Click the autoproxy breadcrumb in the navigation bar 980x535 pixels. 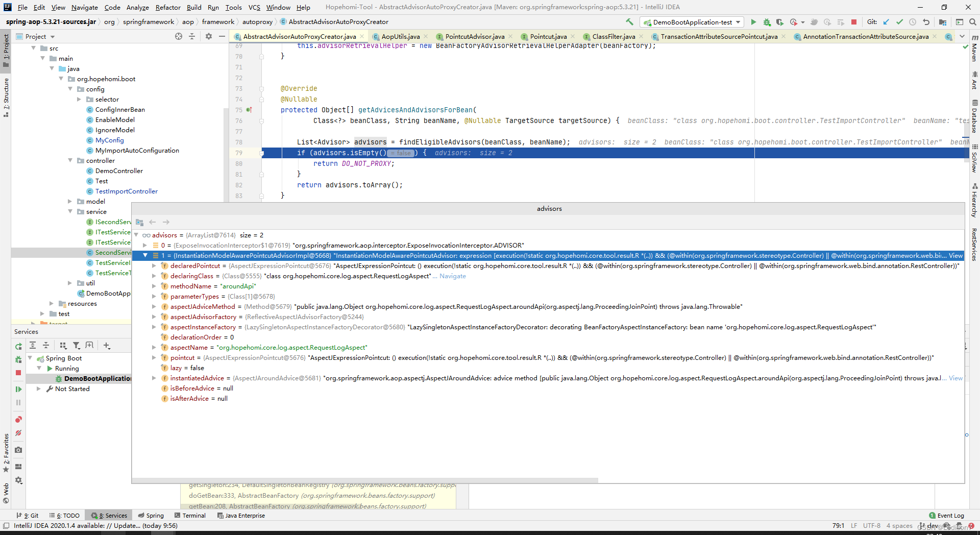pos(257,22)
